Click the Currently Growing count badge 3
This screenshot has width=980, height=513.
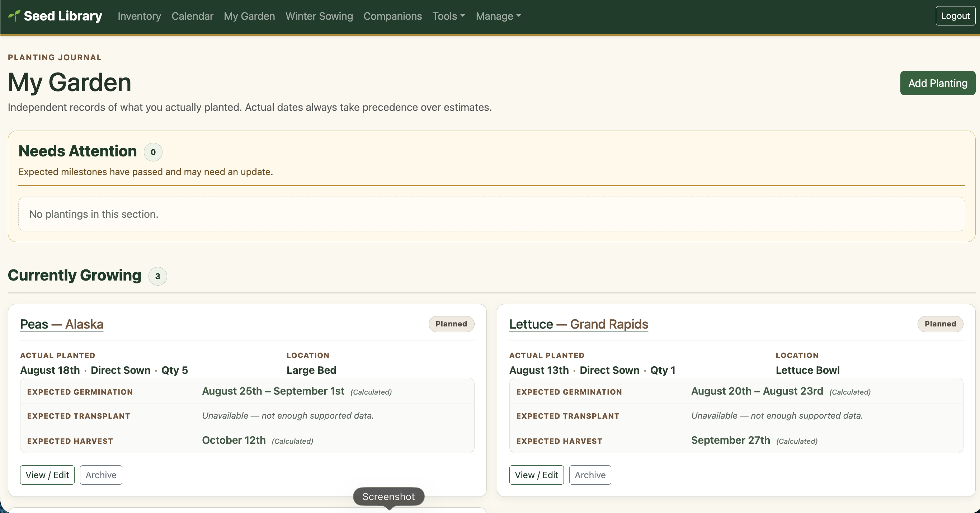pos(157,276)
